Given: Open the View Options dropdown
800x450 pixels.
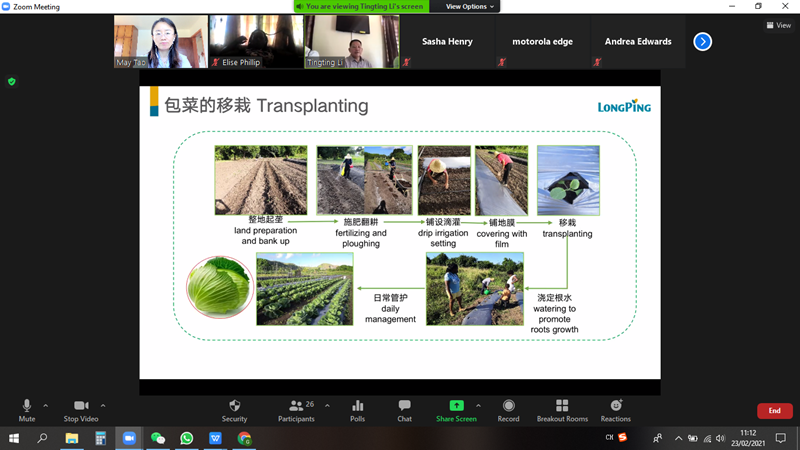Looking at the screenshot, I should pyautogui.click(x=469, y=6).
